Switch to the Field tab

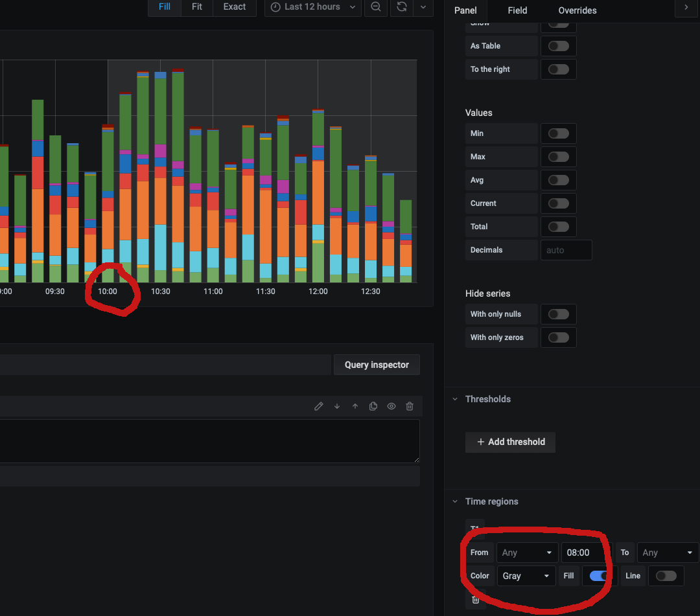517,10
